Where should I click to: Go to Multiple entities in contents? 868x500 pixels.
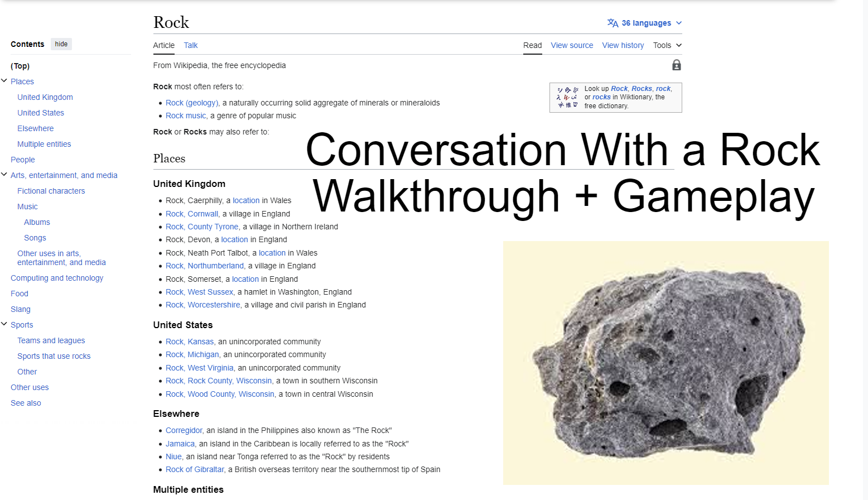pyautogui.click(x=44, y=144)
